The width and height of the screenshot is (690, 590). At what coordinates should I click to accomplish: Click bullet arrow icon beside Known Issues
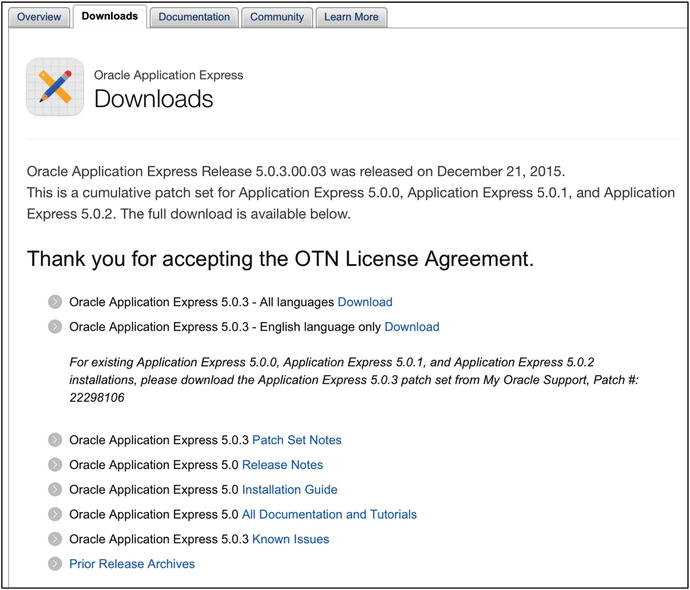tap(55, 539)
